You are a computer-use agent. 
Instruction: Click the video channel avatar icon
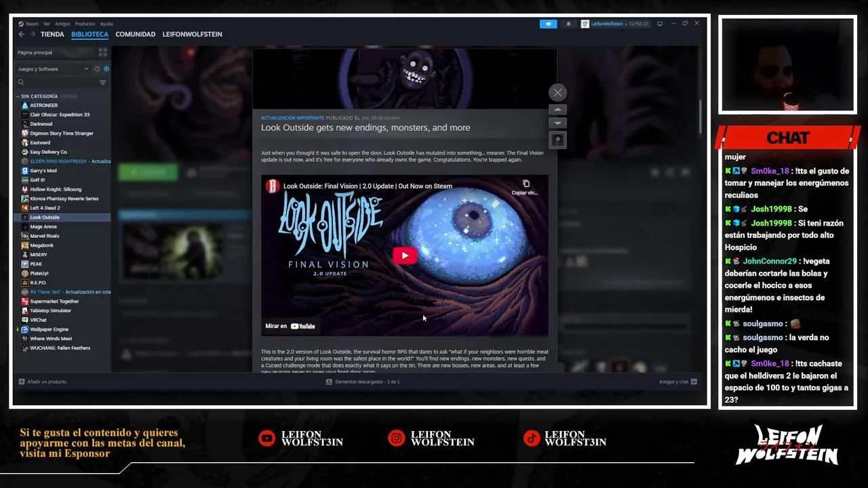click(x=273, y=186)
